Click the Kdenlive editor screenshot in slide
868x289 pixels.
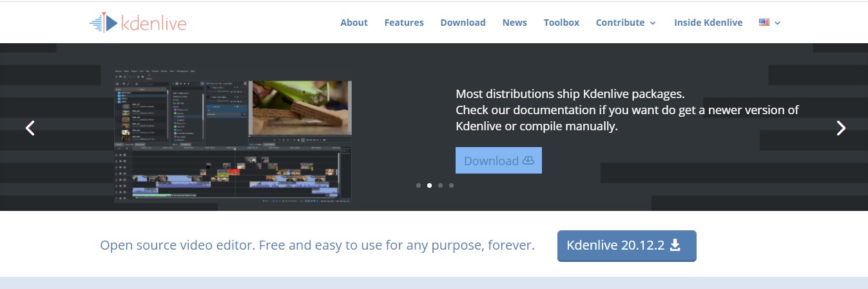click(233, 136)
